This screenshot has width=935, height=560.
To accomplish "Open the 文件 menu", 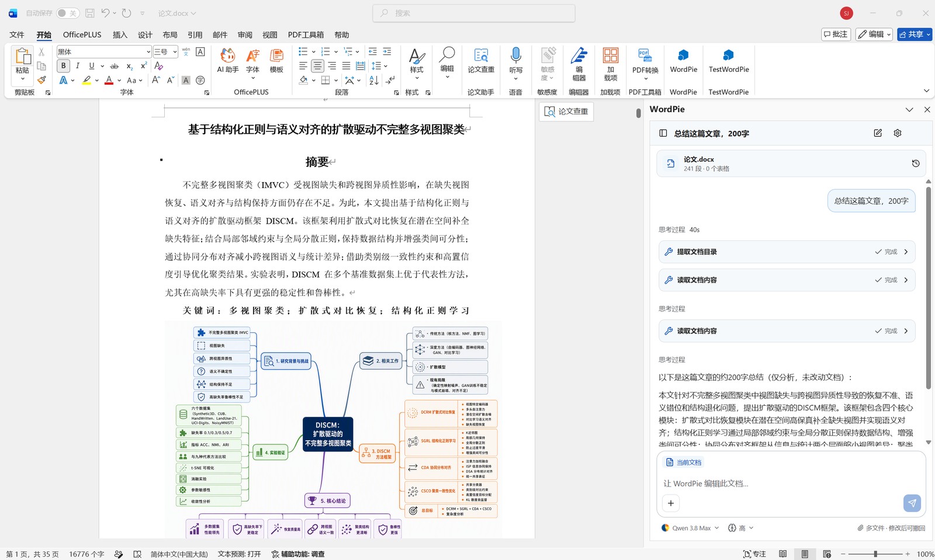I will click(17, 35).
